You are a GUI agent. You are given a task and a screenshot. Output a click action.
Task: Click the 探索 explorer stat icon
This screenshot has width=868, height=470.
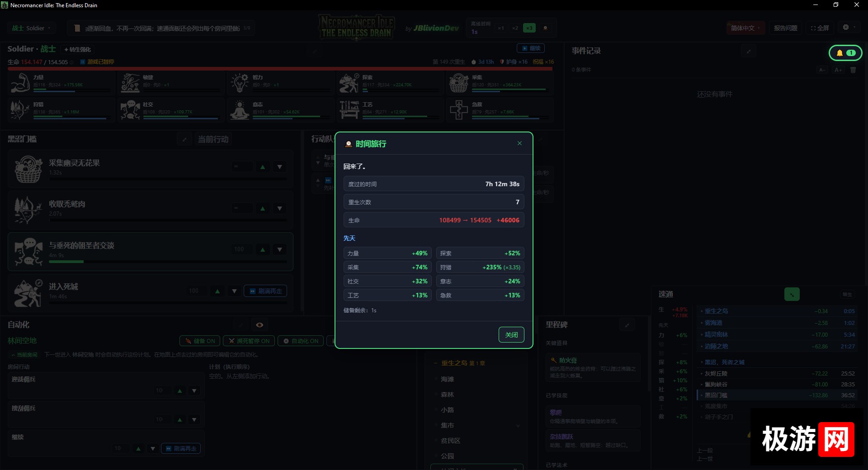pos(349,83)
